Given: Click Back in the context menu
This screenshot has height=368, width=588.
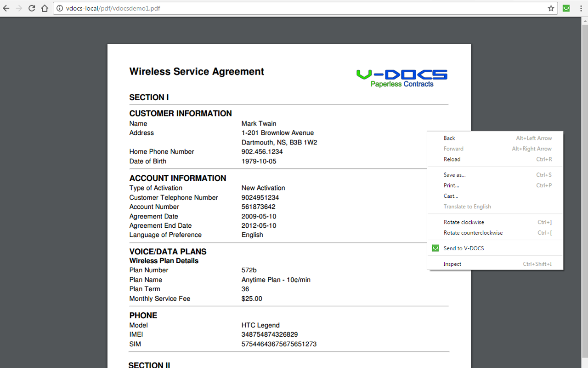Looking at the screenshot, I should (449, 138).
